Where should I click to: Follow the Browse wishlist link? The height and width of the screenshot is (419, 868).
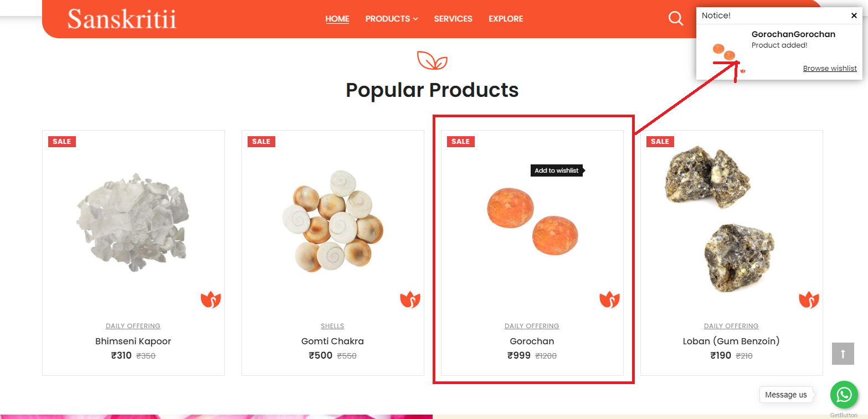[830, 69]
